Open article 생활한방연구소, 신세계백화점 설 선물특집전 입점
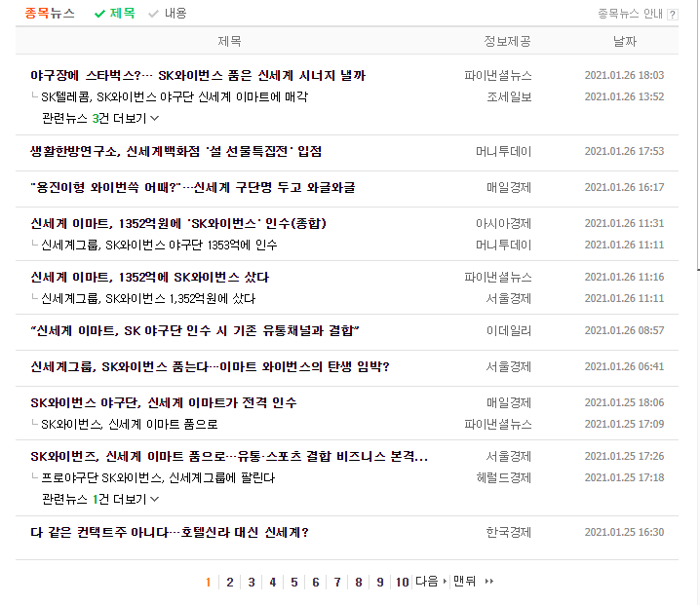Image resolution: width=700 pixels, height=605 pixels. (175, 152)
